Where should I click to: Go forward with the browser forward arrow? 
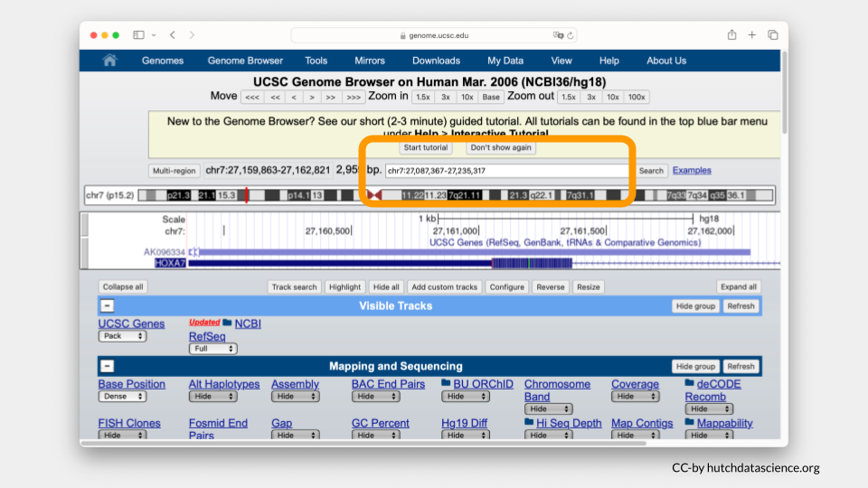tap(192, 35)
